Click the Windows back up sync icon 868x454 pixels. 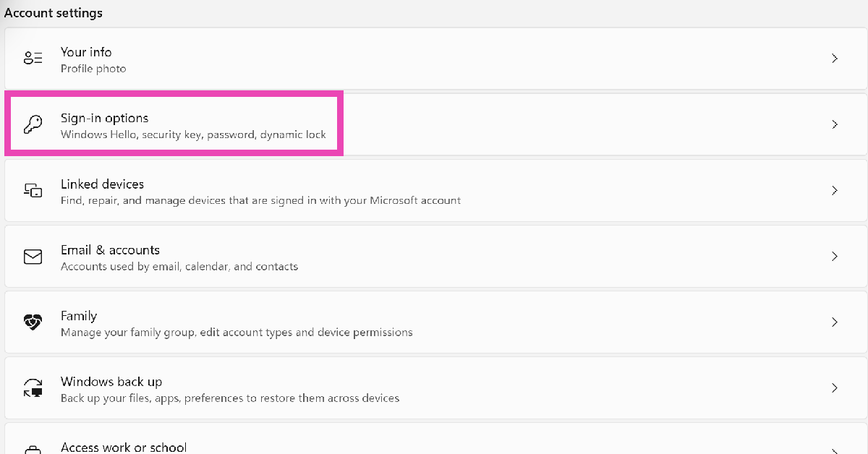coord(33,388)
